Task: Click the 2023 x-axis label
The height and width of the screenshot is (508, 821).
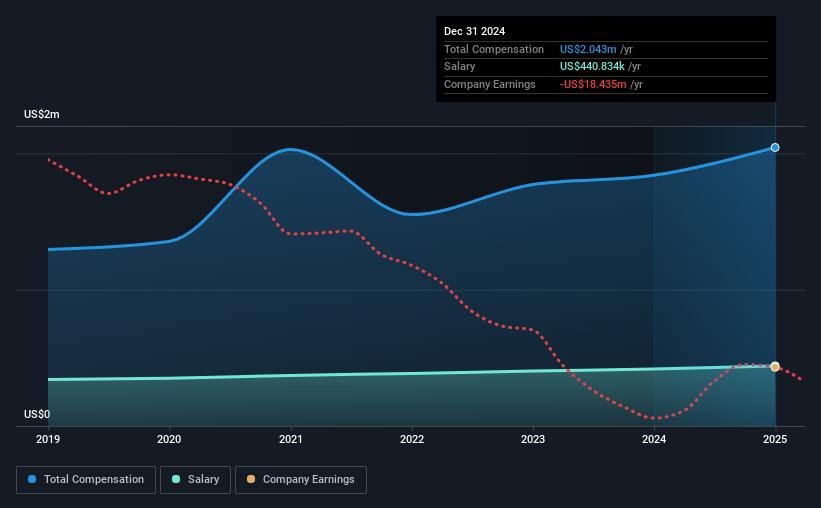Action: click(533, 439)
